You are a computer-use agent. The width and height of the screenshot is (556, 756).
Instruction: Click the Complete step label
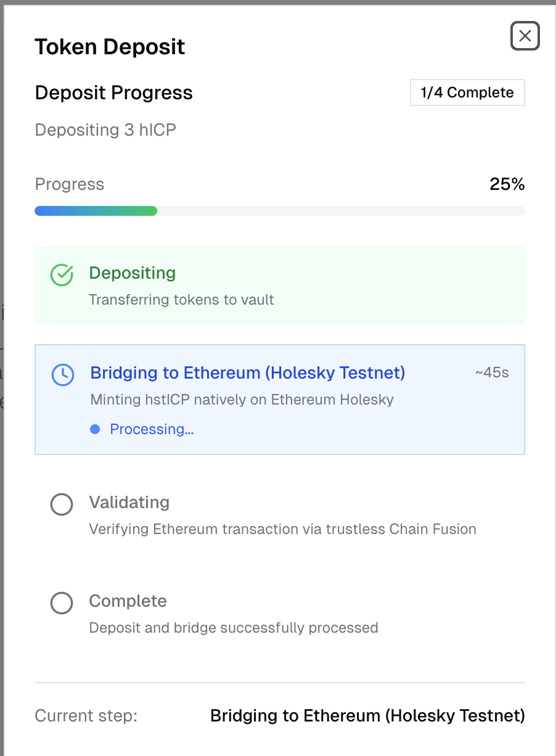pos(128,601)
